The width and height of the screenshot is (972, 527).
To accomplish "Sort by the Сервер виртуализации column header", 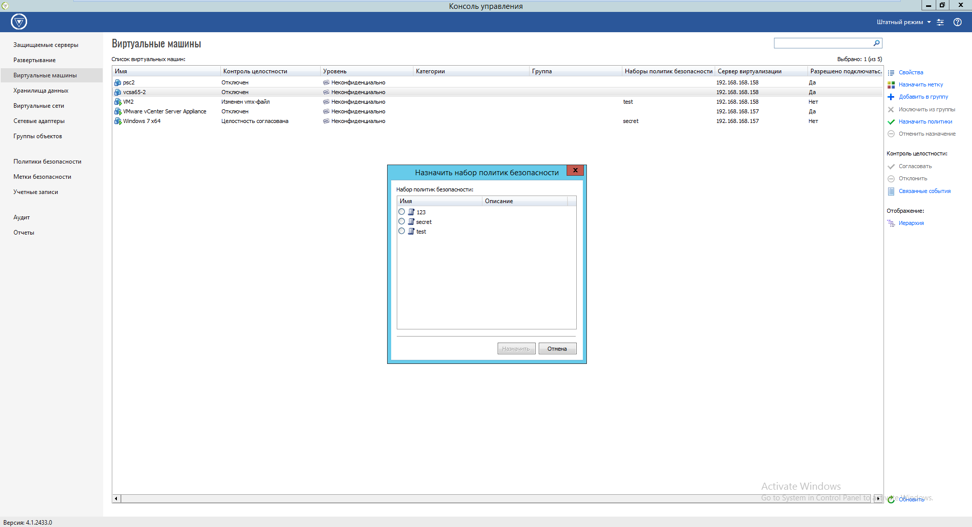I will coord(761,71).
